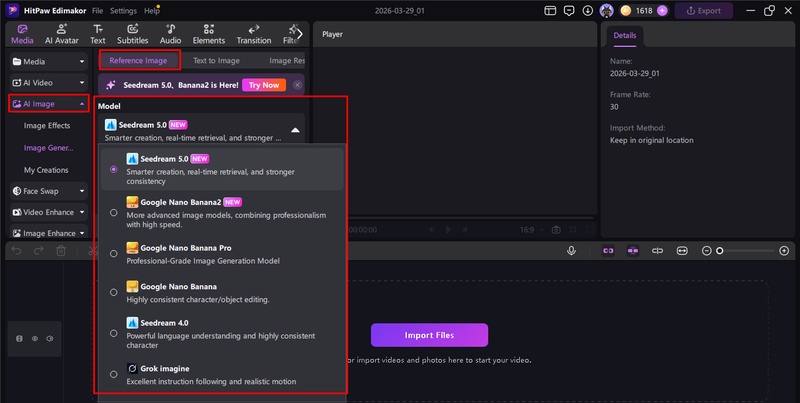Click the Import Files button
800x403 pixels.
428,334
